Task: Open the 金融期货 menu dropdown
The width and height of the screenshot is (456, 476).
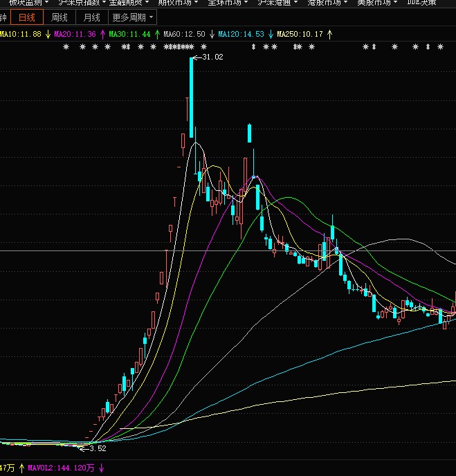Action: [x=129, y=3]
